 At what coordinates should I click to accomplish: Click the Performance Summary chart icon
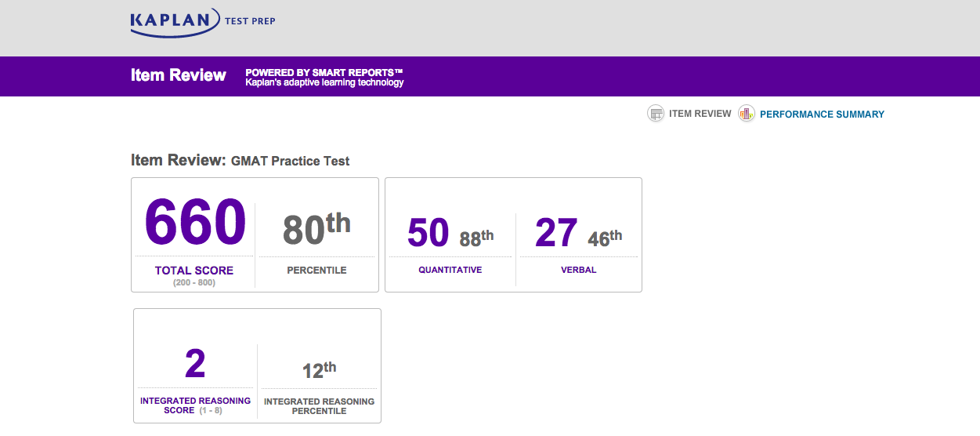click(747, 114)
